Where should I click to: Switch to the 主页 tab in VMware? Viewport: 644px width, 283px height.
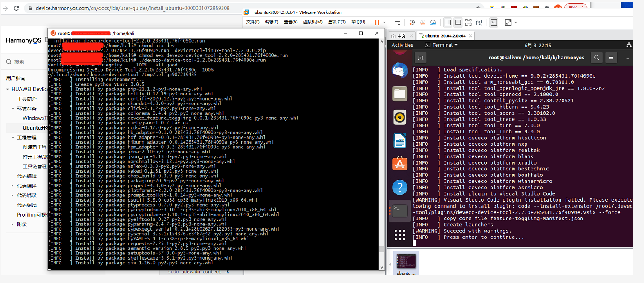(401, 36)
